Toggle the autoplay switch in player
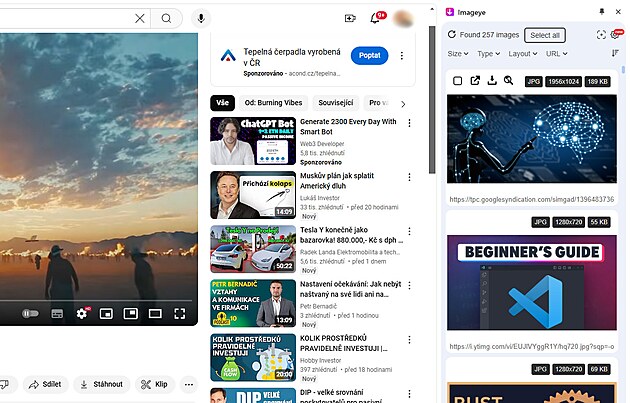Image resolution: width=630 pixels, height=403 pixels. [30, 314]
